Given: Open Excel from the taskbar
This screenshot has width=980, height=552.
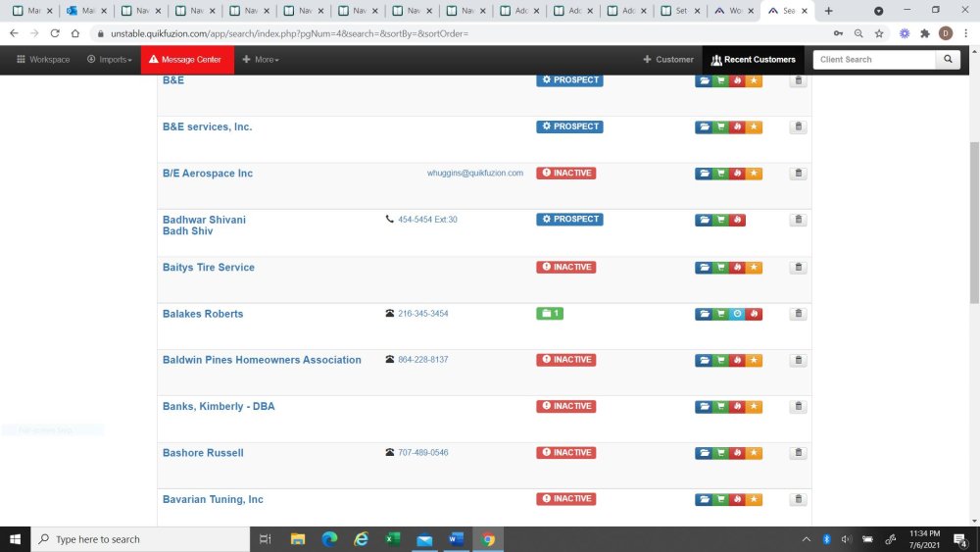Looking at the screenshot, I should [x=393, y=539].
